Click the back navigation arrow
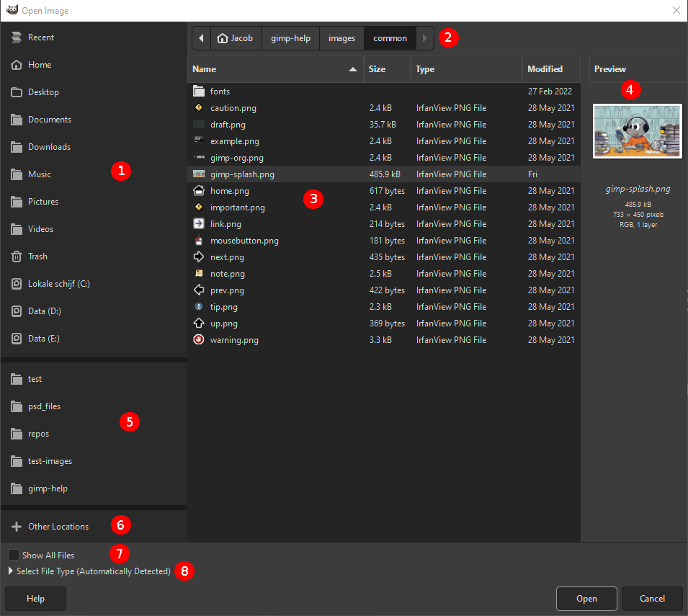The image size is (688, 616). [201, 37]
